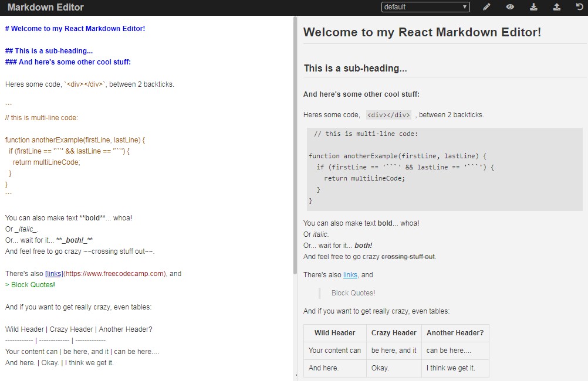Viewport: 588px width, 381px height.
Task: Click the download markdown icon
Action: [533, 7]
